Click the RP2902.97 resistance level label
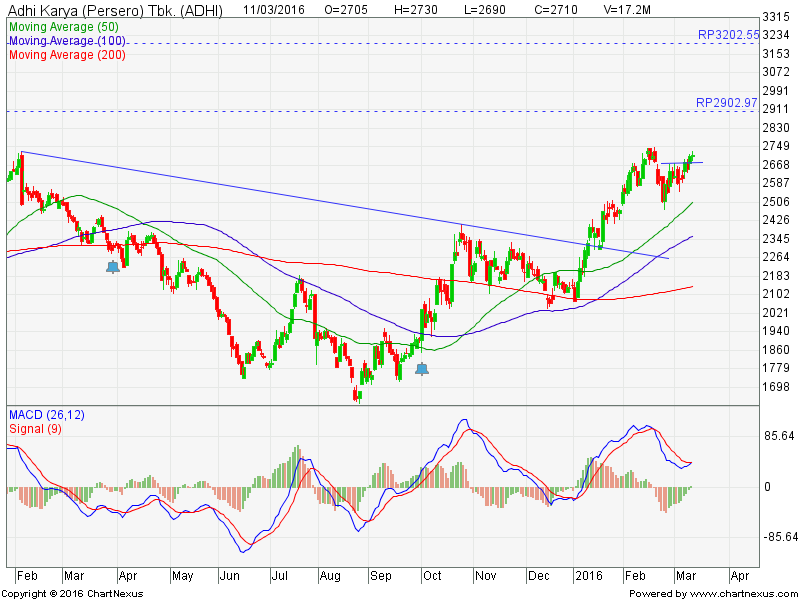The width and height of the screenshot is (800, 600). 727,102
